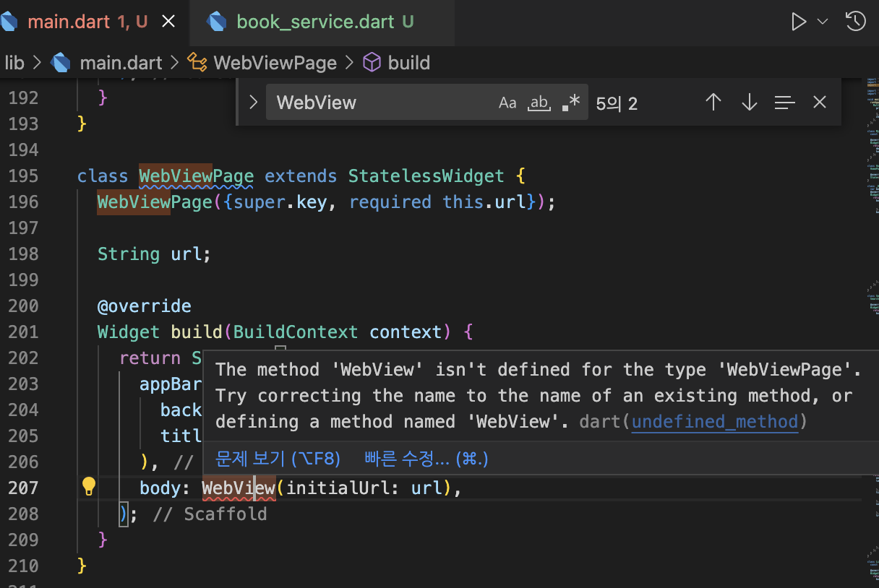
Task: Click the StatelessWidget text on line 195
Action: (426, 176)
